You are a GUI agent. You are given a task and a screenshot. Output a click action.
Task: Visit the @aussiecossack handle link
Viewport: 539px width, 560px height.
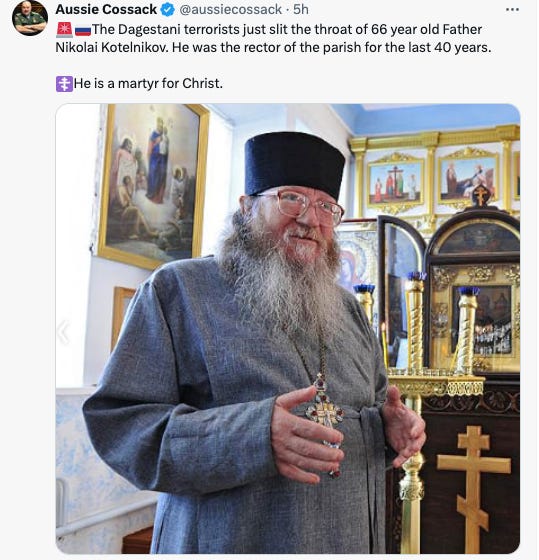coord(231,10)
